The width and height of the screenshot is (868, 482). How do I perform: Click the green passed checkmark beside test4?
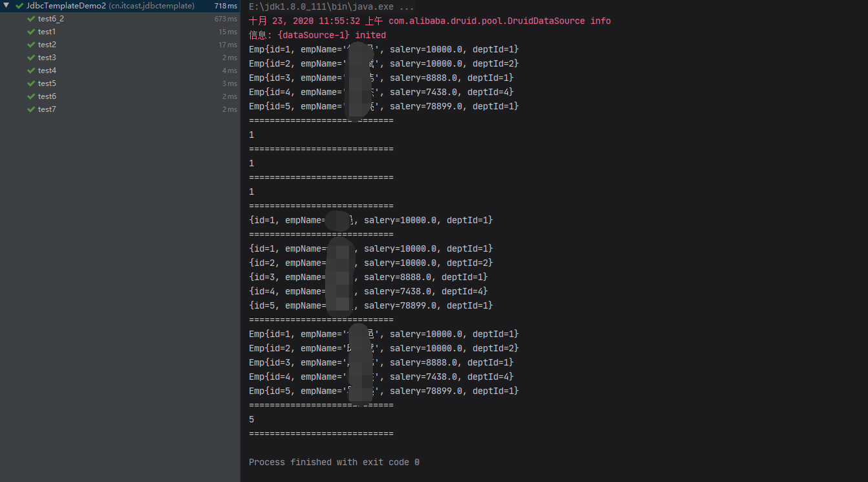31,71
